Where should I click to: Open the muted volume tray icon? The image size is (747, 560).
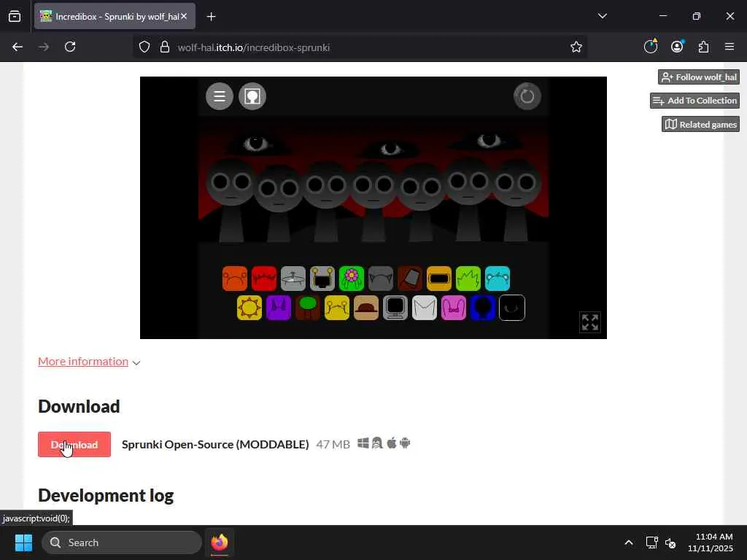click(670, 542)
